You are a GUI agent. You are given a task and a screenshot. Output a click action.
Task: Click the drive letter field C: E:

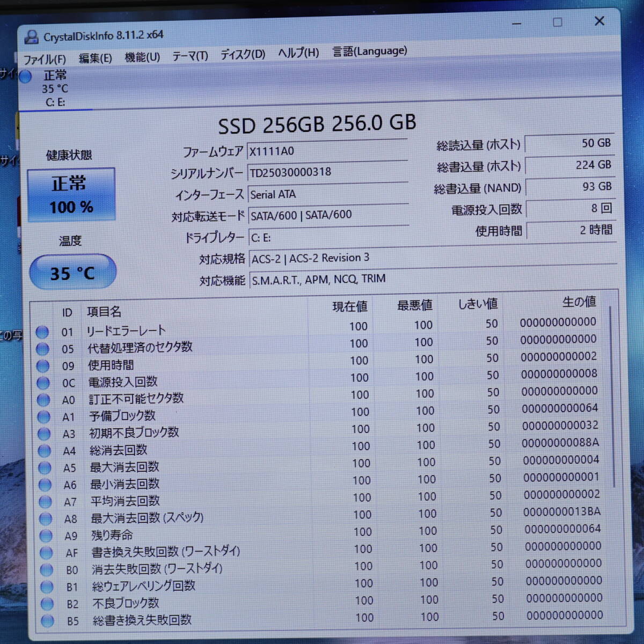click(329, 237)
